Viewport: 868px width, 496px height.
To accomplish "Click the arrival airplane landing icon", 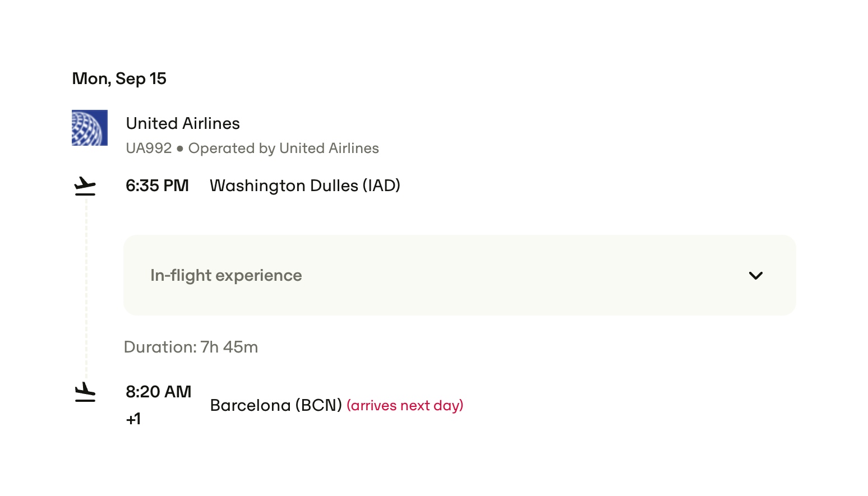I will (85, 392).
